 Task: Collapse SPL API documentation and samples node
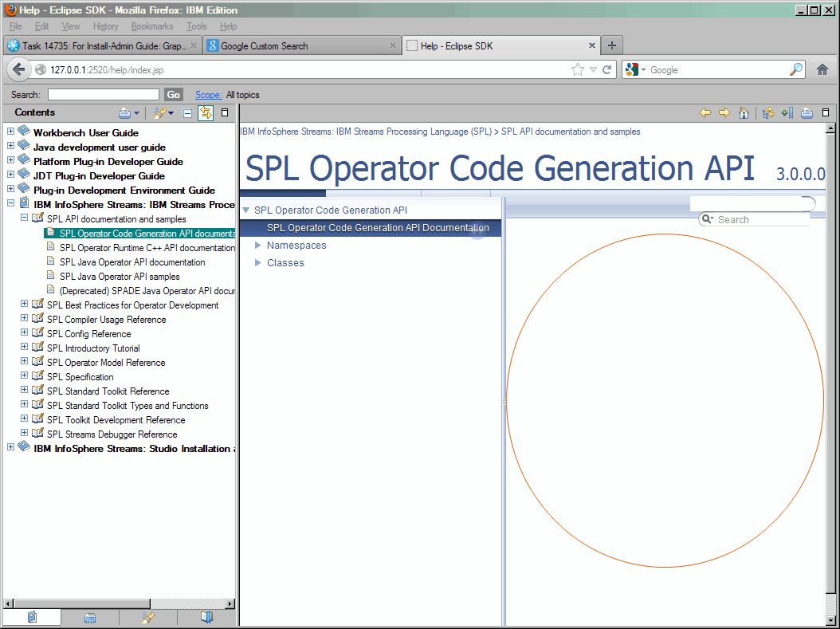click(x=24, y=218)
